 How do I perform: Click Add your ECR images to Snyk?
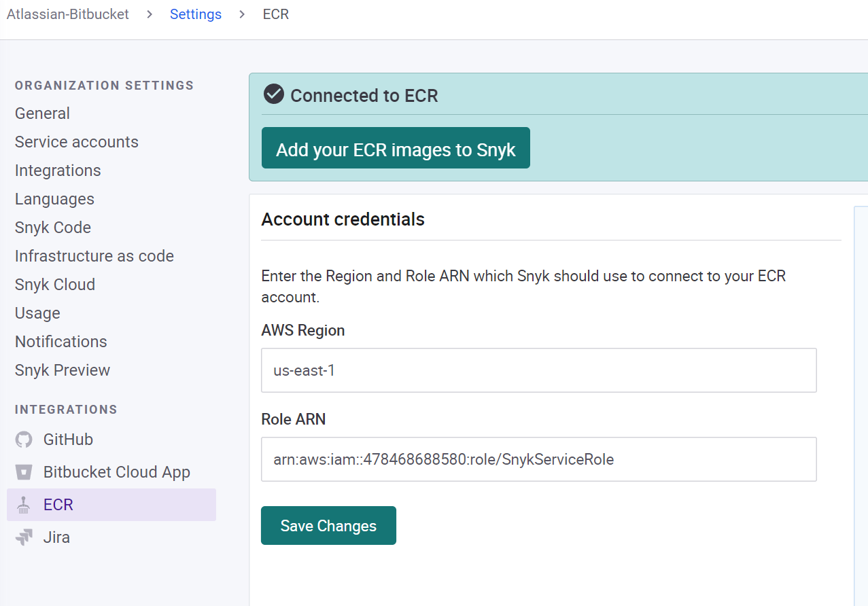tap(396, 148)
